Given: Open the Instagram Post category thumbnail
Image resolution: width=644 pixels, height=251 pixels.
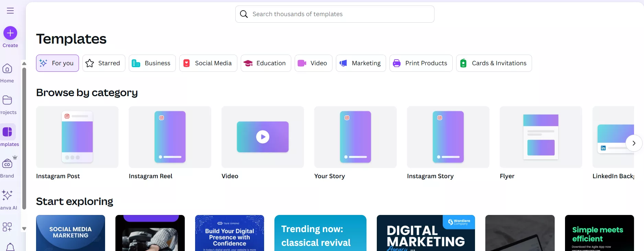Looking at the screenshot, I should click(x=77, y=137).
